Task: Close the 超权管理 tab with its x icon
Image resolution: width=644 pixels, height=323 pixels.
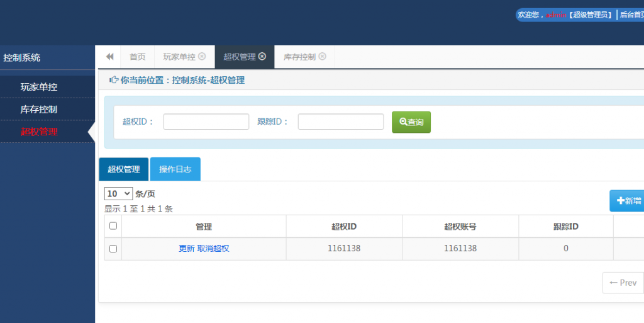Action: tap(262, 56)
